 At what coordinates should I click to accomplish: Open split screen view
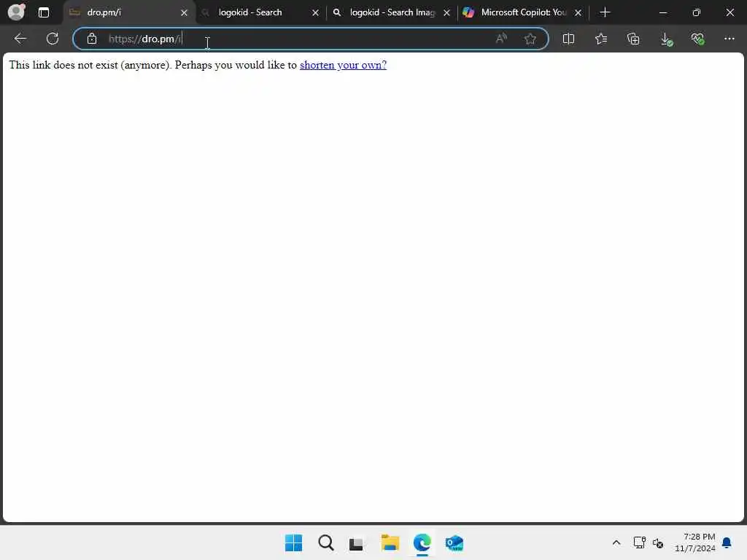(x=568, y=39)
